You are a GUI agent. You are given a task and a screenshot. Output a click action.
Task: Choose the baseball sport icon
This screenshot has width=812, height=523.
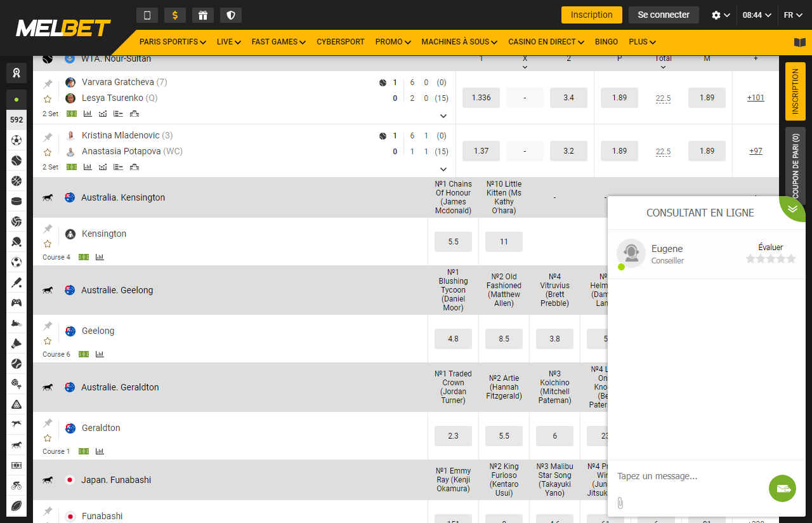[x=16, y=364]
